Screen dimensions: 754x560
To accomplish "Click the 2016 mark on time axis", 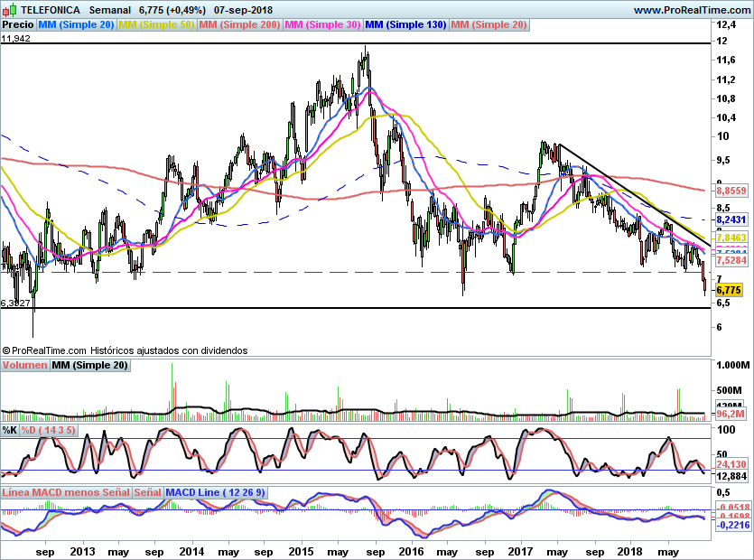I will pyautogui.click(x=411, y=550).
